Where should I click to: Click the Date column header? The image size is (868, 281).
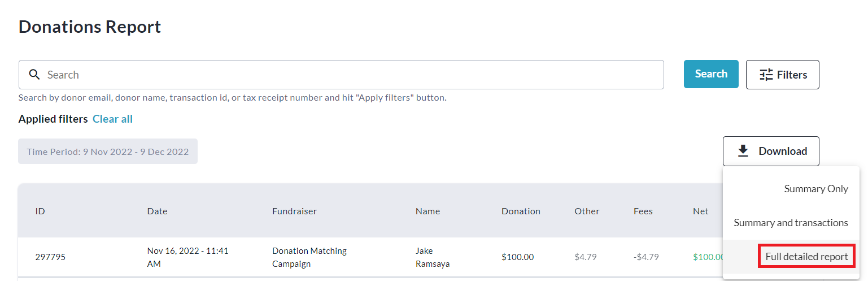tap(157, 211)
